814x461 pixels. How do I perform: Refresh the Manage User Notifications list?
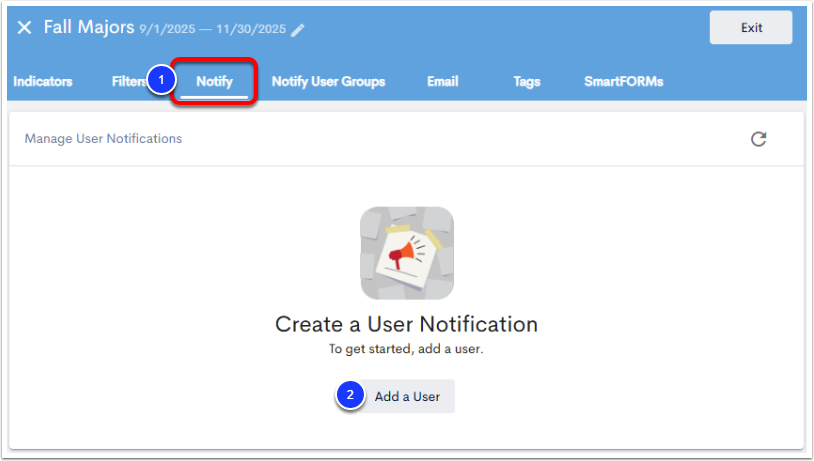tap(758, 139)
